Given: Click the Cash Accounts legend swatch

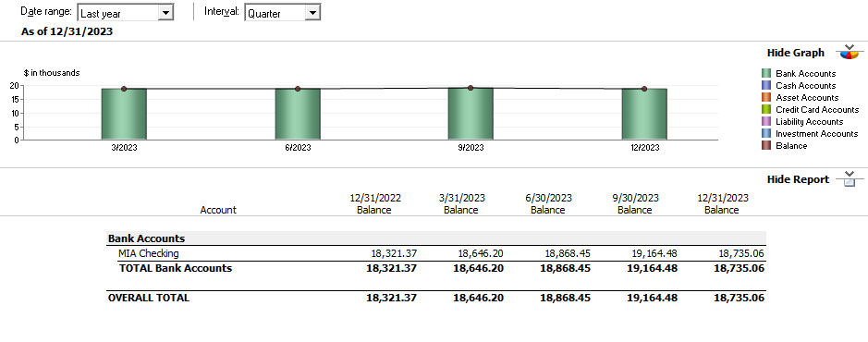Looking at the screenshot, I should click(x=766, y=85).
